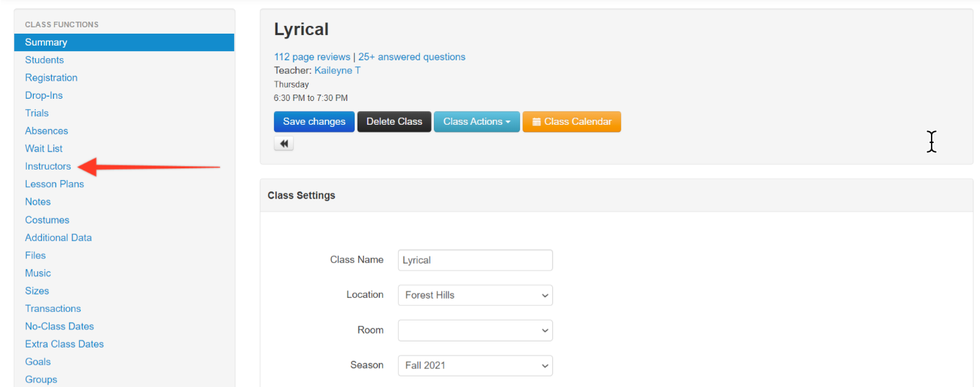The height and width of the screenshot is (387, 980).
Task: Open Extra Class Dates in sidebar
Action: point(64,344)
